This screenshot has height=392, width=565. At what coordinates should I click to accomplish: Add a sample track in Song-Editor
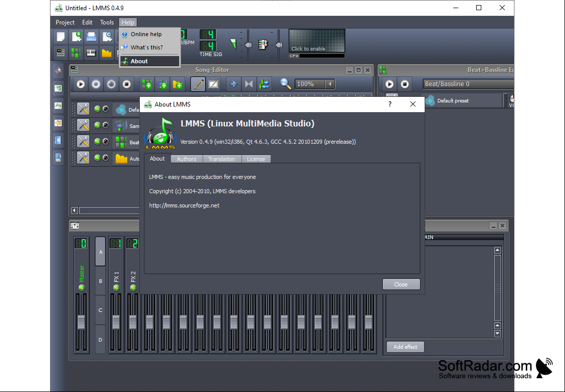click(162, 84)
